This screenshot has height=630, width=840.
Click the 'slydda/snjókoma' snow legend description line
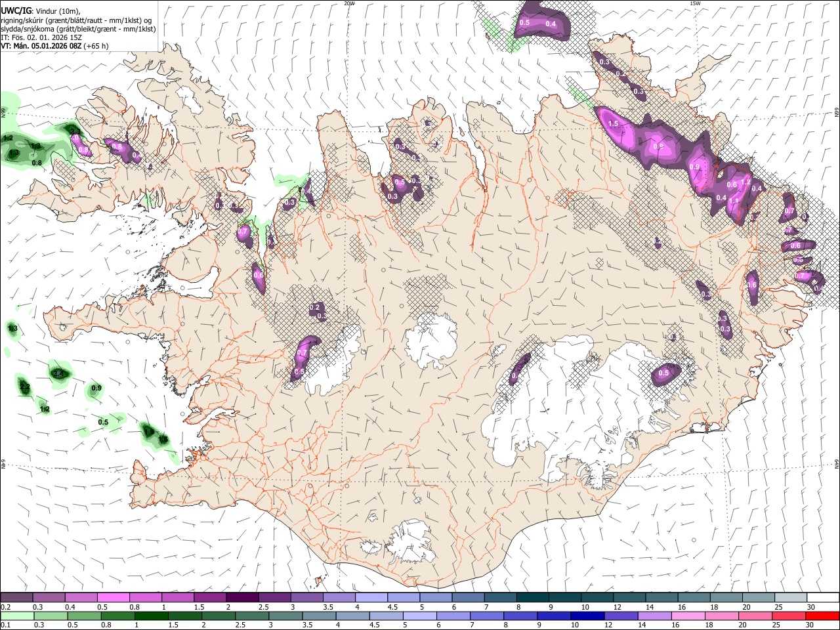click(78, 29)
